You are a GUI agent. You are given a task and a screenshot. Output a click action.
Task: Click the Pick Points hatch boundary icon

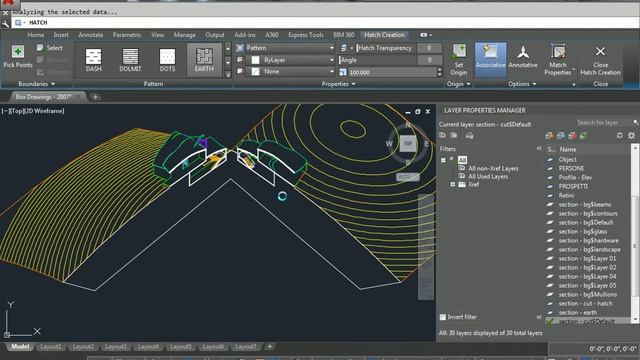coord(18,52)
